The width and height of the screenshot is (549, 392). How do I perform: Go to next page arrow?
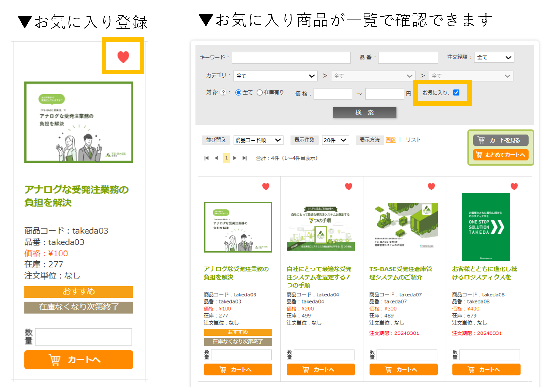point(235,158)
